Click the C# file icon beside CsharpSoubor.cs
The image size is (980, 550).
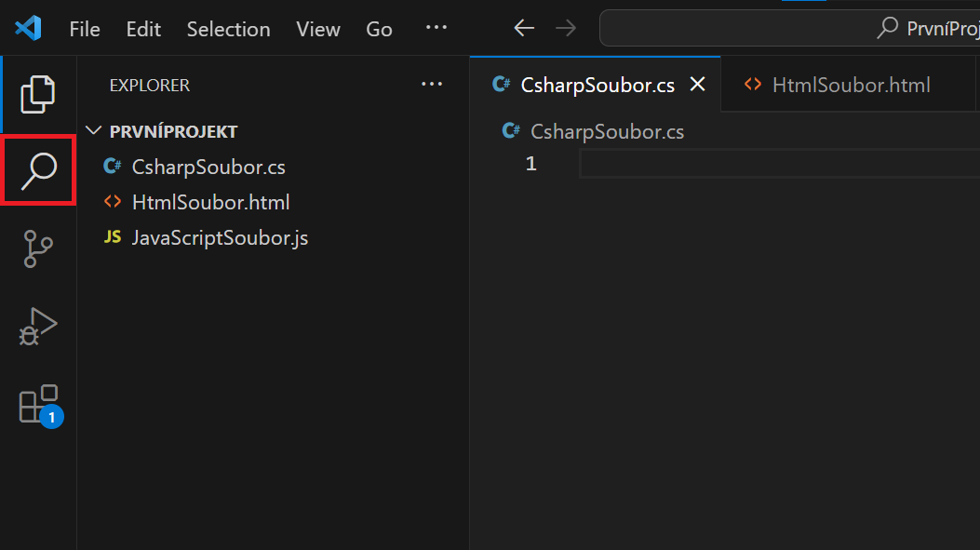pos(111,166)
